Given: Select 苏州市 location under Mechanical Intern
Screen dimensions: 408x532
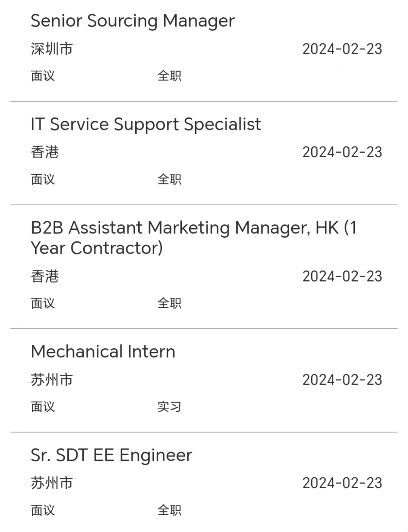Looking at the screenshot, I should pyautogui.click(x=52, y=380).
